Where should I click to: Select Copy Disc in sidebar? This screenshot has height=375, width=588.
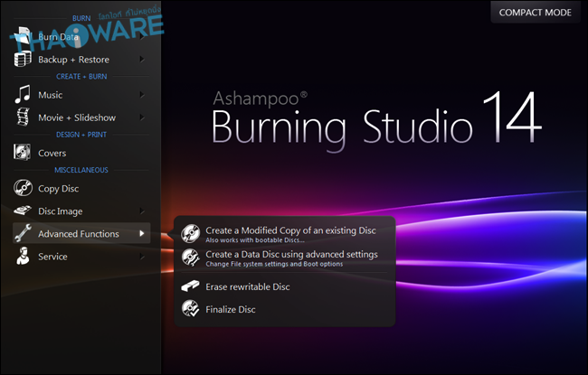coord(81,189)
